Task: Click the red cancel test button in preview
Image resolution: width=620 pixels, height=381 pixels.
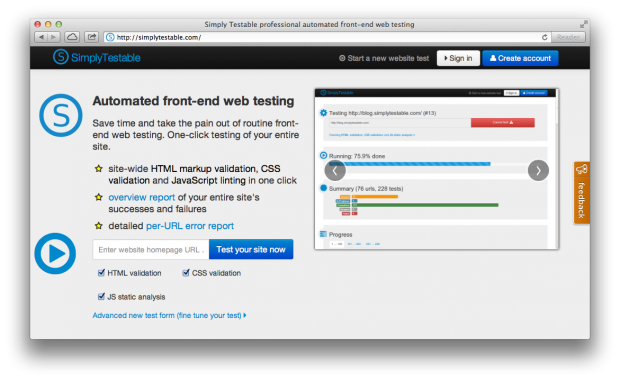Action: coord(503,123)
